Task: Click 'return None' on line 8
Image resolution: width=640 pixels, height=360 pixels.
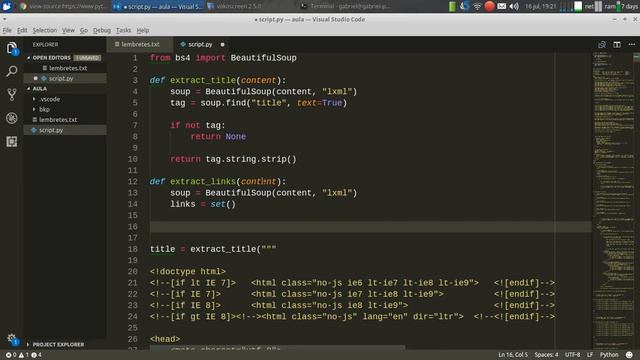Action: tap(218, 137)
